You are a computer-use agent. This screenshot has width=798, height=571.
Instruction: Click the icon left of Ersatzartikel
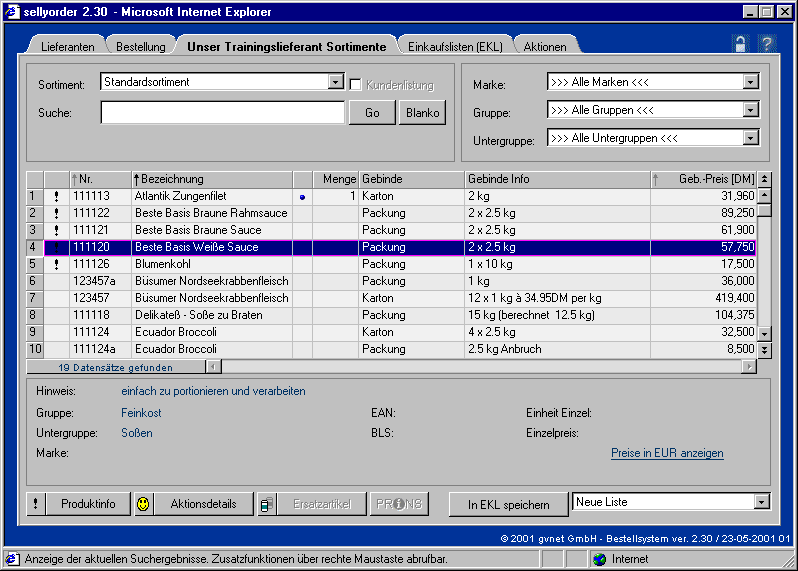[267, 504]
